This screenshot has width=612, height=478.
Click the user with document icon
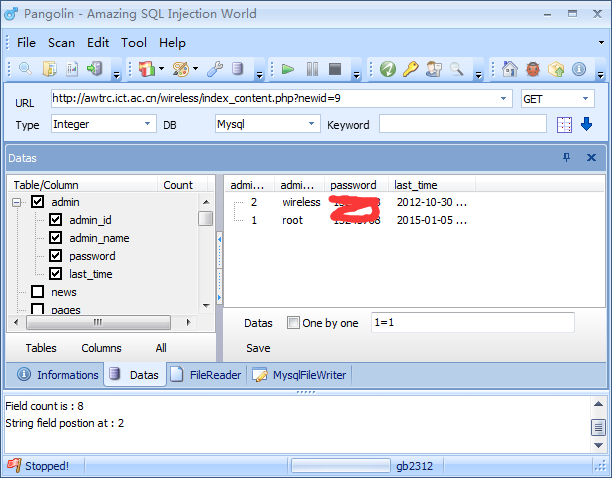point(434,69)
